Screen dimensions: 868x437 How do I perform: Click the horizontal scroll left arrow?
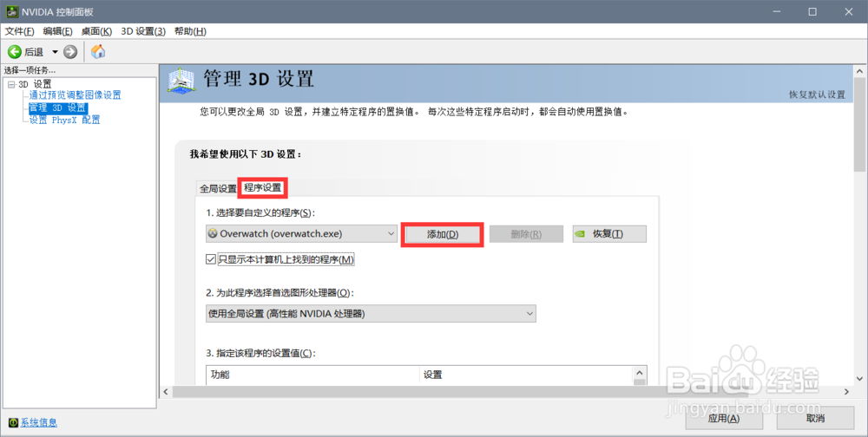pyautogui.click(x=166, y=392)
